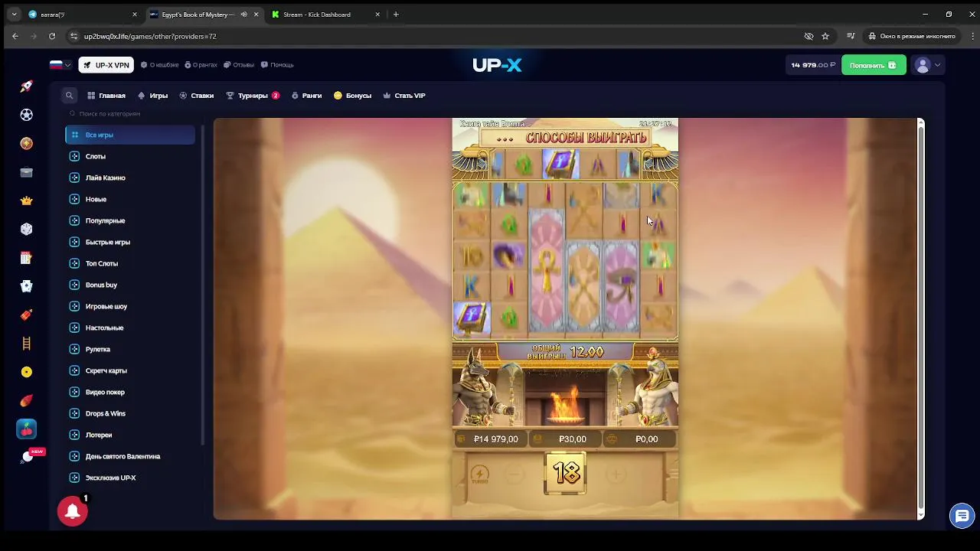Open the Russian flag language dropdown

click(60, 65)
